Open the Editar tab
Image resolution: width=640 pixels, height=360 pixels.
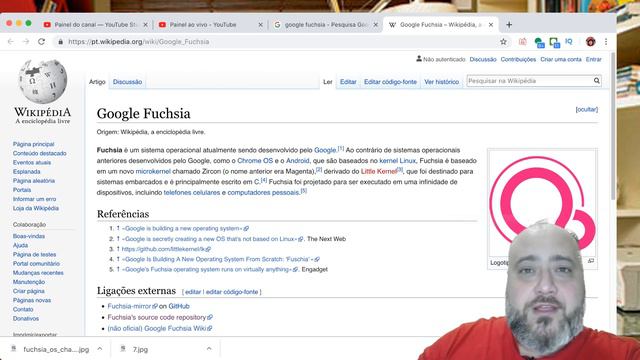[348, 82]
